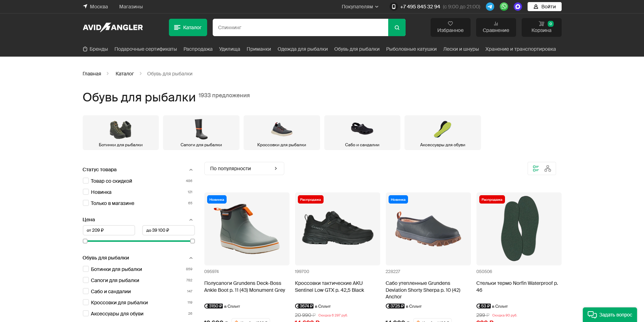644x322 pixels.
Task: Collapse Статус товара filter section
Action: (x=191, y=170)
